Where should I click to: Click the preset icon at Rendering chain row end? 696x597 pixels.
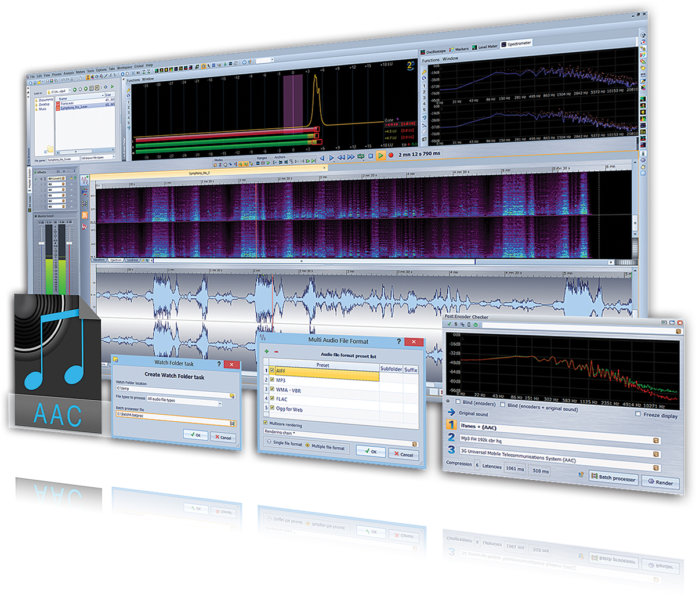415,444
